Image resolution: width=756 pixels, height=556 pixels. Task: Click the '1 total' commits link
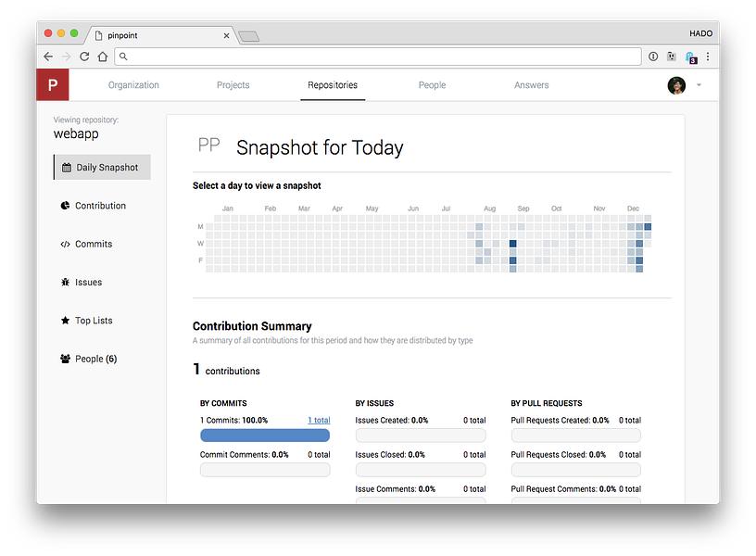point(318,421)
